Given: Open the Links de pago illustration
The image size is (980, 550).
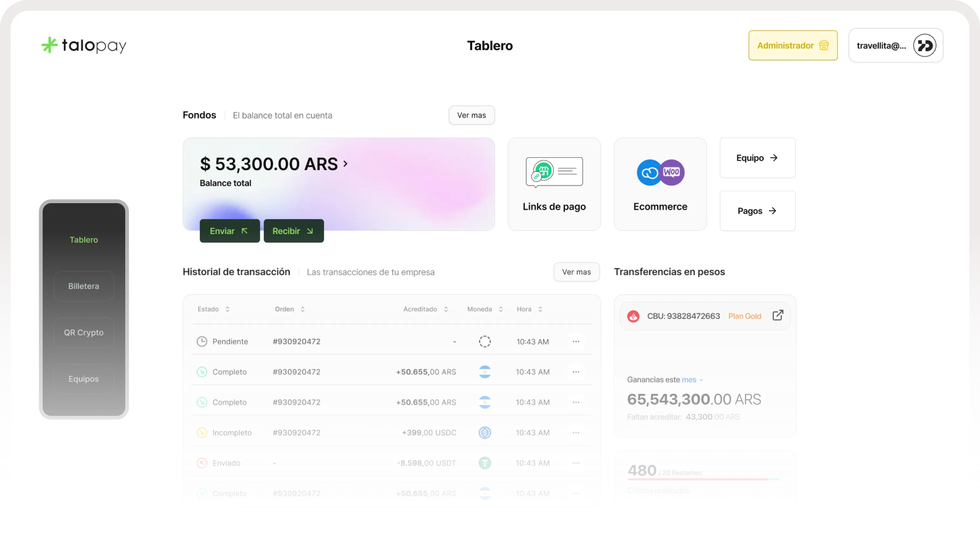Looking at the screenshot, I should tap(554, 172).
